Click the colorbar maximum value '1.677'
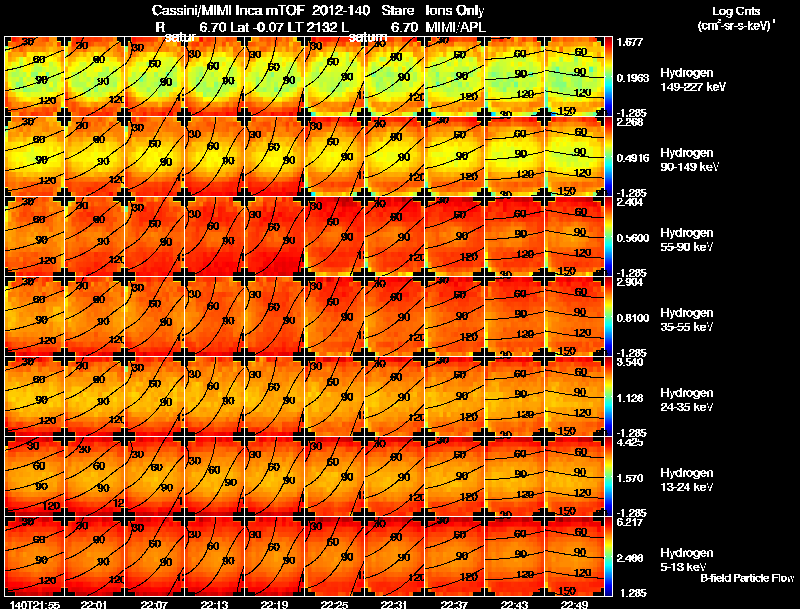The image size is (800, 609). pyautogui.click(x=630, y=42)
